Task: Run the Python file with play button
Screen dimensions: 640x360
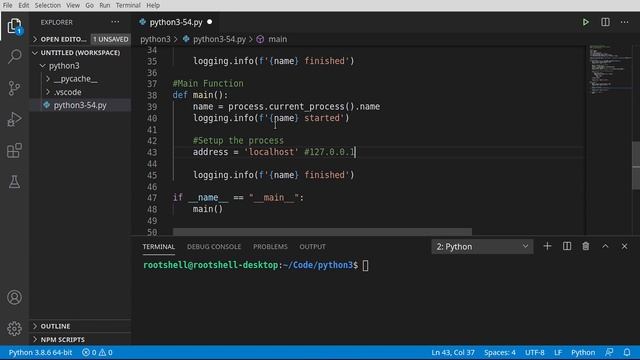Action: (586, 22)
